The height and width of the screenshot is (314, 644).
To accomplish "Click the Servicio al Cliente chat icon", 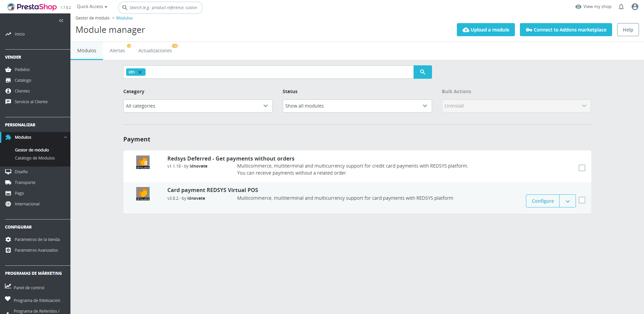I will [x=8, y=102].
